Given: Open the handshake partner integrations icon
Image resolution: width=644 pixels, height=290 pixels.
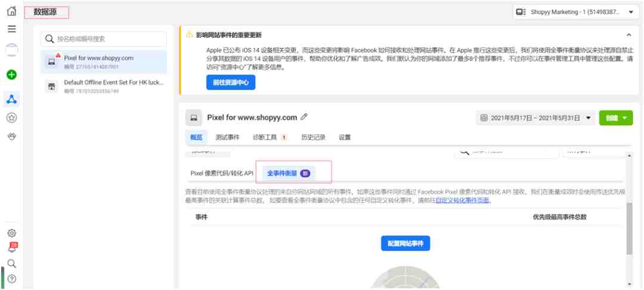Looking at the screenshot, I should (12, 137).
